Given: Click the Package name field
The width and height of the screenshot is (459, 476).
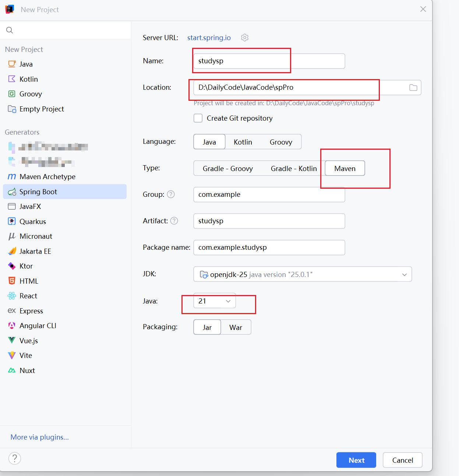Looking at the screenshot, I should pyautogui.click(x=269, y=248).
